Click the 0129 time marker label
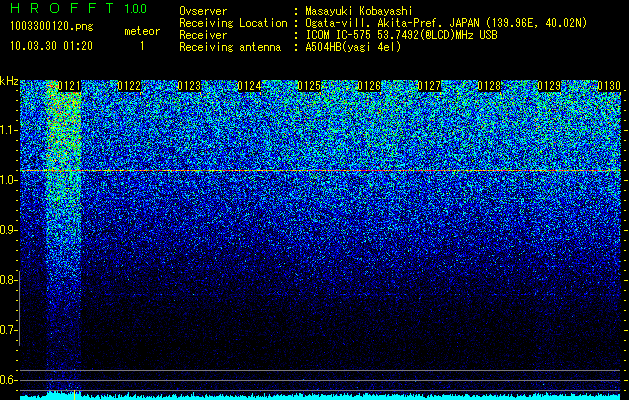 click(x=549, y=86)
